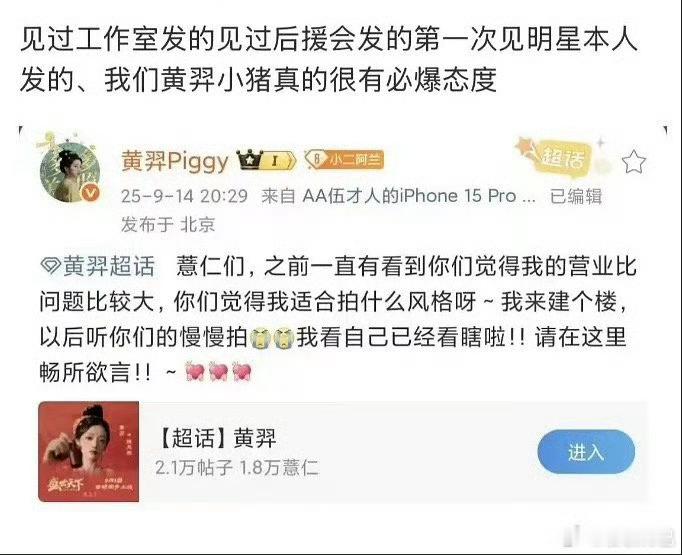The height and width of the screenshot is (555, 682).
Task: Click the orange V verification badge
Action: coord(90,194)
